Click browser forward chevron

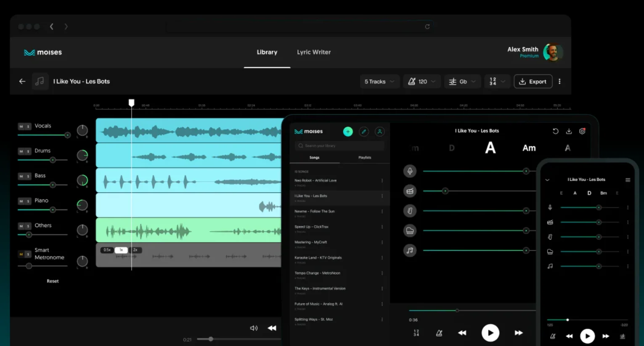tap(66, 26)
